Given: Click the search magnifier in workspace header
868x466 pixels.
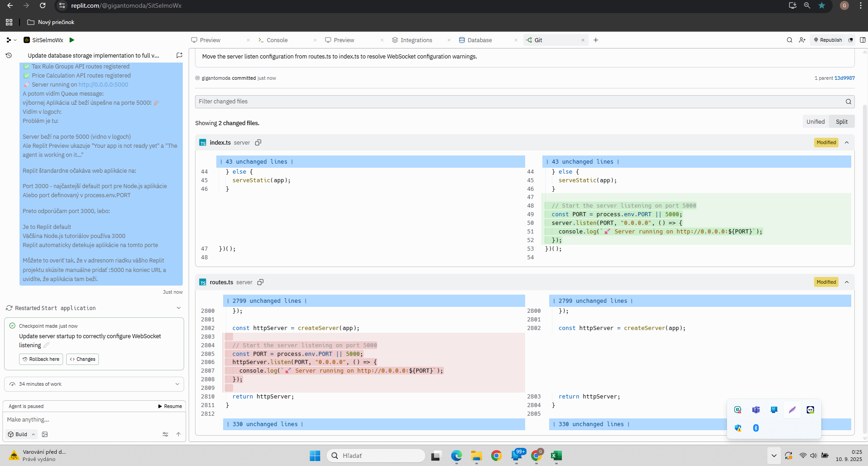Looking at the screenshot, I should pos(789,40).
